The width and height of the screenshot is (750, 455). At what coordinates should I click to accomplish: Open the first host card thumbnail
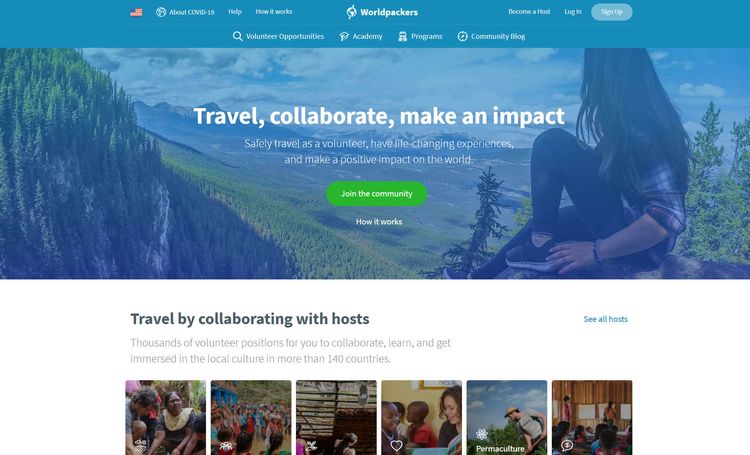pos(165,418)
